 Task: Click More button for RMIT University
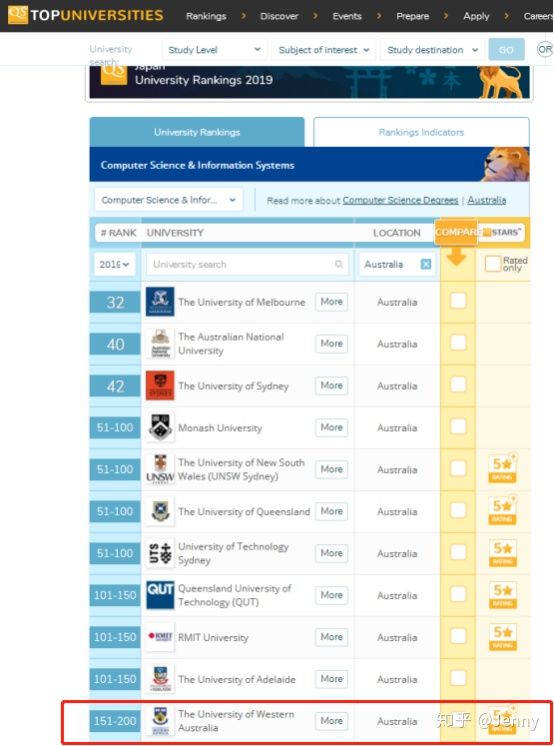[x=332, y=637]
